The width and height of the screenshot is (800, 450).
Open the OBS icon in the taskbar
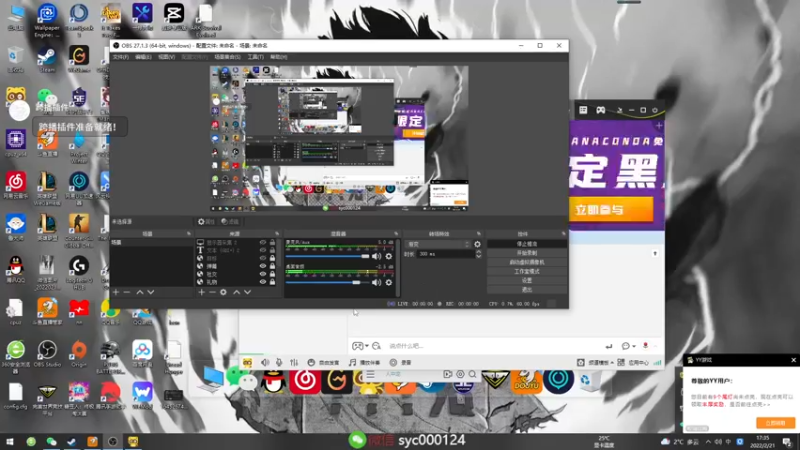click(113, 441)
